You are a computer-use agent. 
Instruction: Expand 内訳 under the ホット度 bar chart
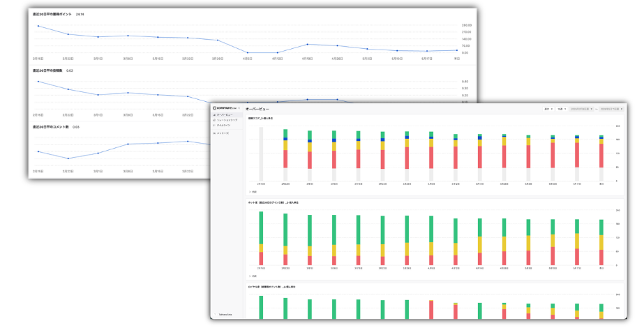[253, 276]
